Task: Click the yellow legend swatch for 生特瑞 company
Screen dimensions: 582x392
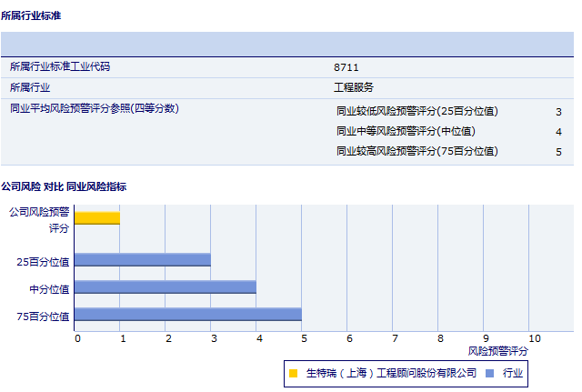Action: pos(294,373)
